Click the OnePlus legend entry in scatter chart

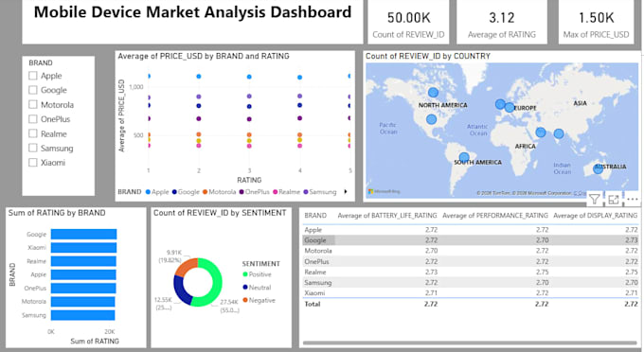pos(254,191)
